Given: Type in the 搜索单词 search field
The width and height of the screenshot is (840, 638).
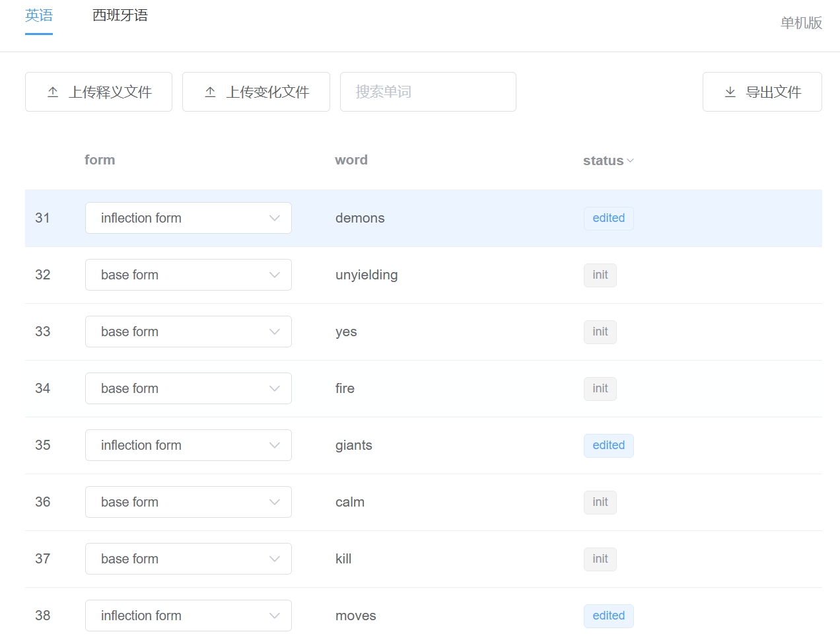Looking at the screenshot, I should click(x=428, y=92).
